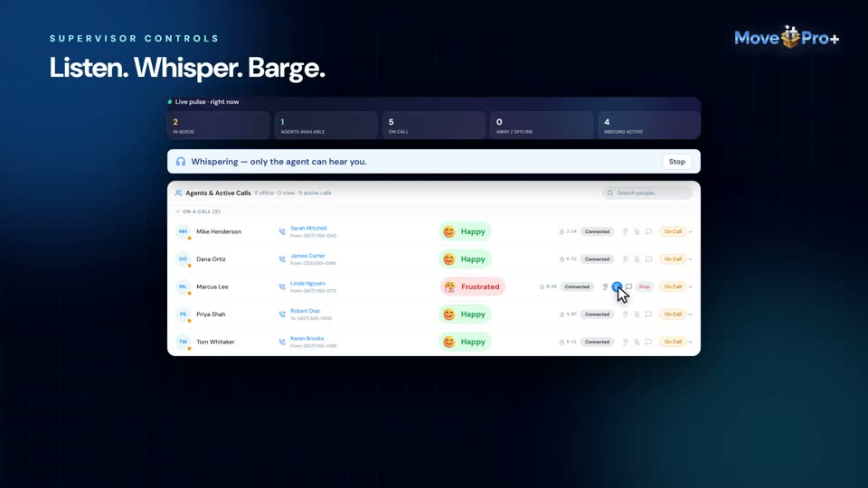This screenshot has height=488, width=868.
Task: Click the PS avatar of Priya Shah
Action: coord(183,314)
